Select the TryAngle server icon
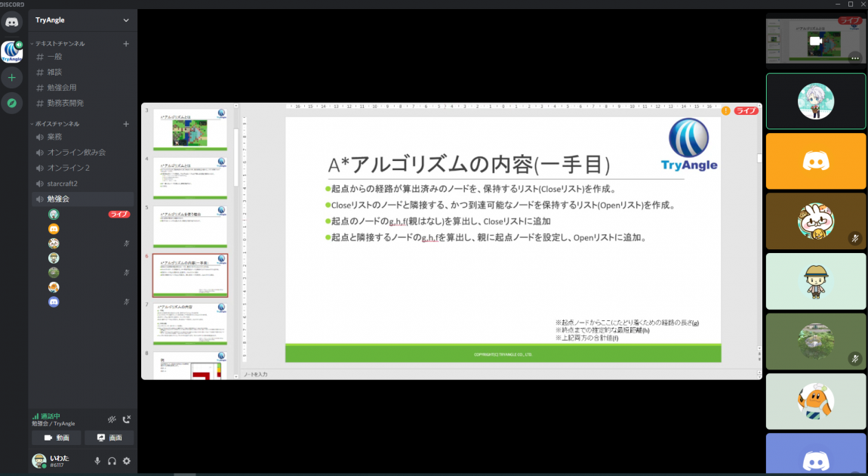 coord(12,51)
